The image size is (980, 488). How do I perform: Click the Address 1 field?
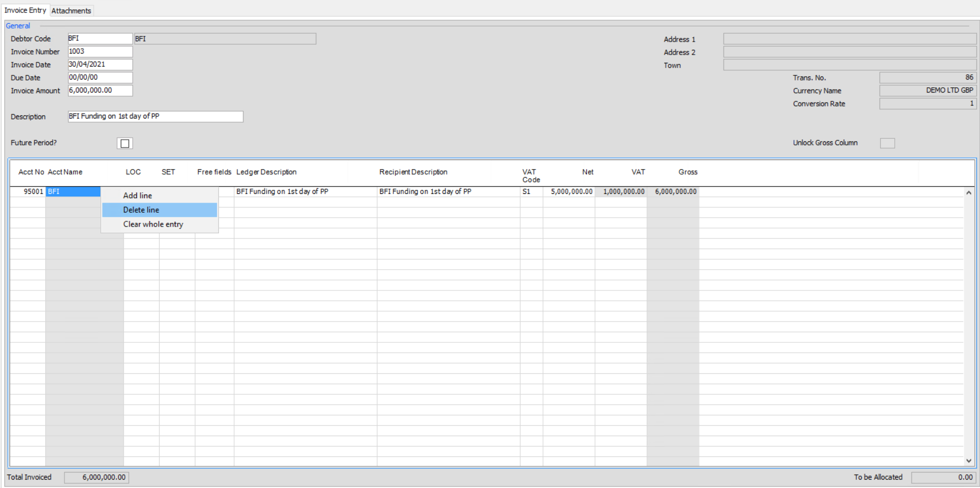[849, 38]
